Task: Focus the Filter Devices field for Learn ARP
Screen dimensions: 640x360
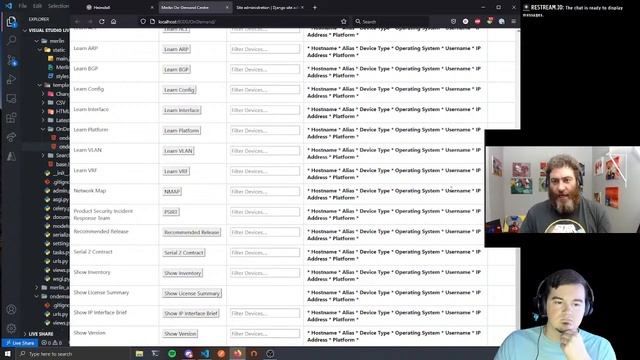Action: pyautogui.click(x=264, y=49)
